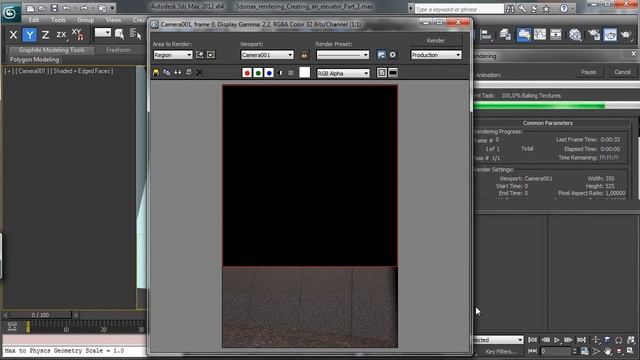Click the Toggle UI black rectangle icon
Screen dimensions: 640x360
tap(393, 73)
